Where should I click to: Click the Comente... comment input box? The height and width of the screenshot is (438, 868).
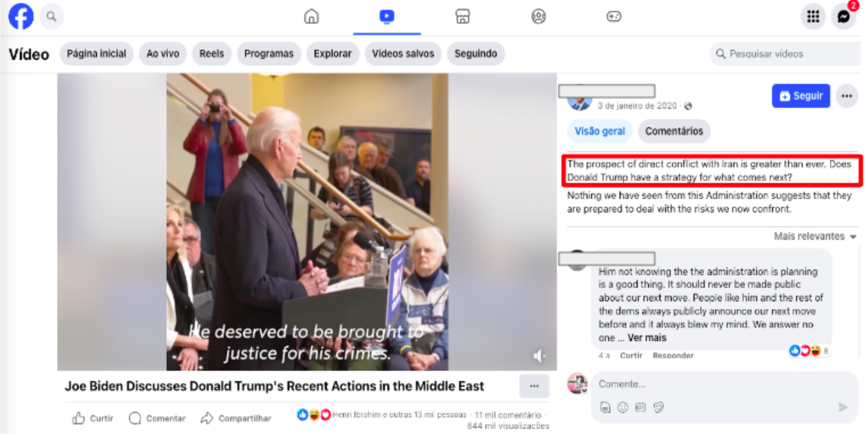pos(725,384)
